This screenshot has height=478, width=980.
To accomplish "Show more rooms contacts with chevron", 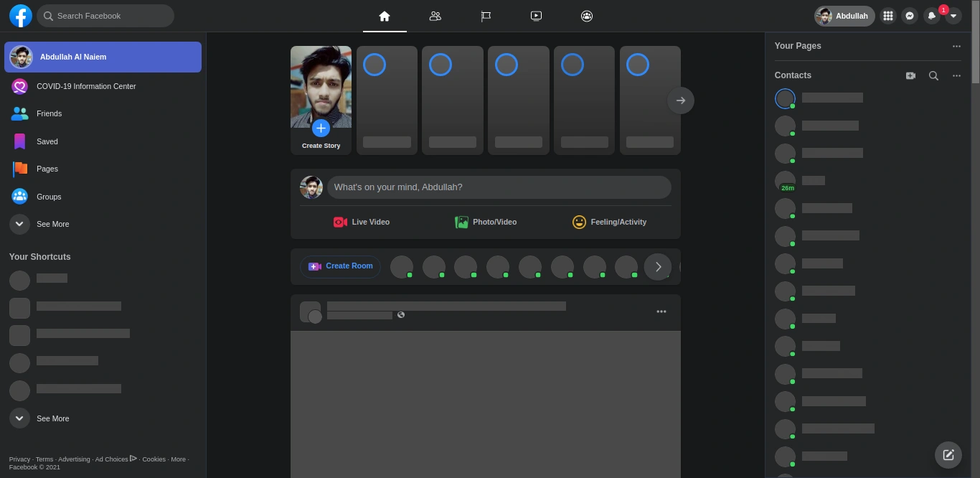I will pos(658,267).
